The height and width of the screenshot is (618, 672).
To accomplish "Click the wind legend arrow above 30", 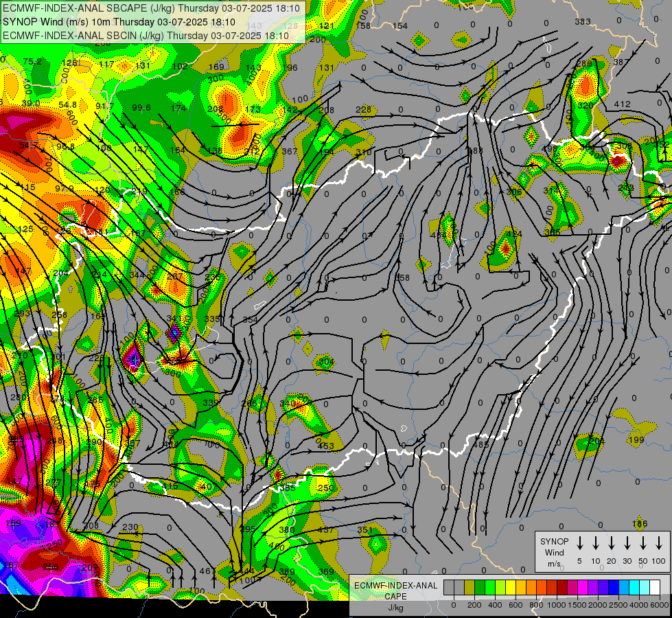I will pyautogui.click(x=627, y=542).
